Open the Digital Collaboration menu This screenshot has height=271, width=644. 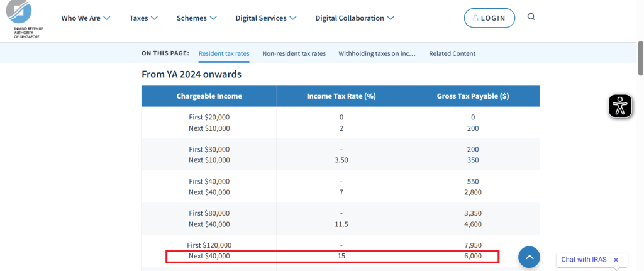(355, 18)
